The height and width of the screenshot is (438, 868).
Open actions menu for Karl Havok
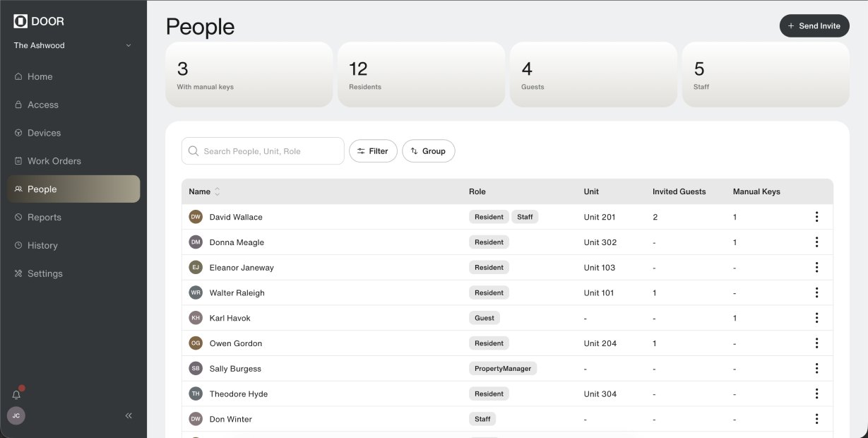point(816,318)
